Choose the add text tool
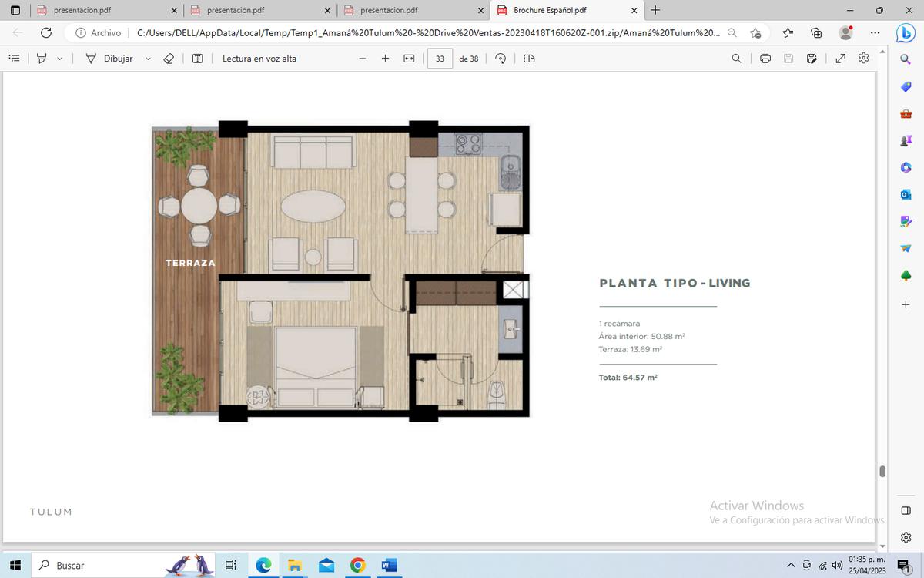 [198, 59]
